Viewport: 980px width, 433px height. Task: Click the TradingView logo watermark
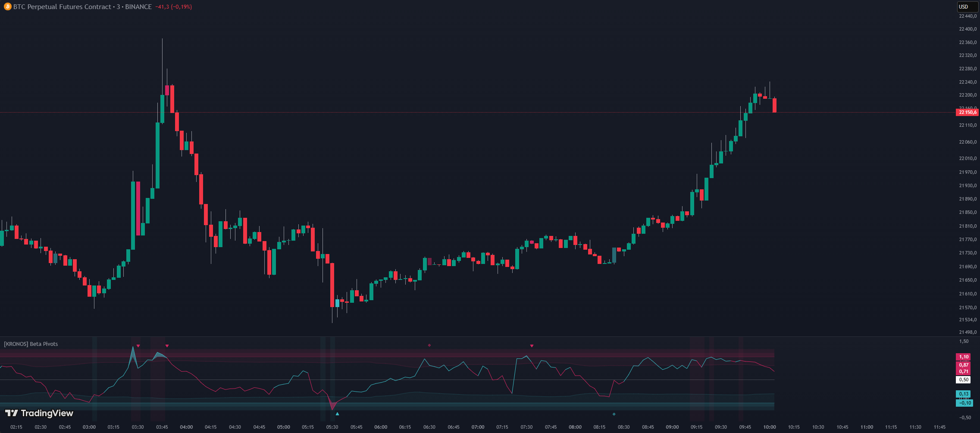(x=39, y=413)
